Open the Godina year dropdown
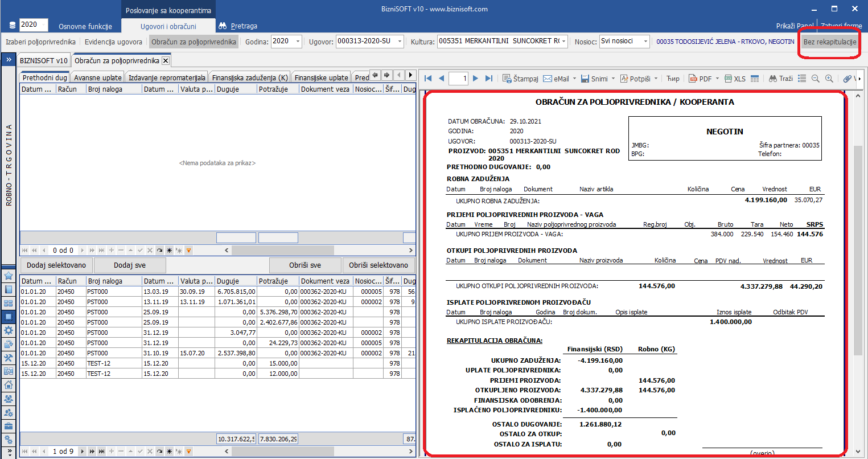 click(298, 42)
